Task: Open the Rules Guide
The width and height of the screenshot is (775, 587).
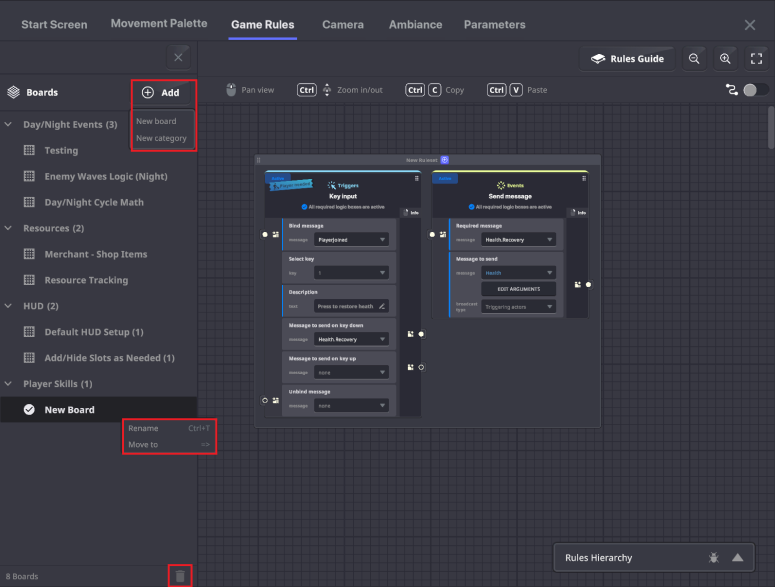Action: tap(627, 59)
